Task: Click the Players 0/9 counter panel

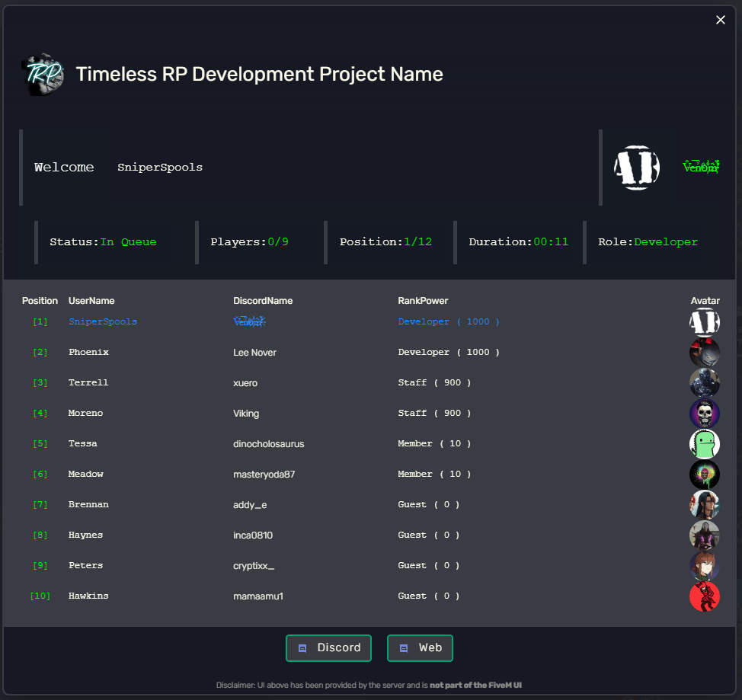Action: [249, 241]
